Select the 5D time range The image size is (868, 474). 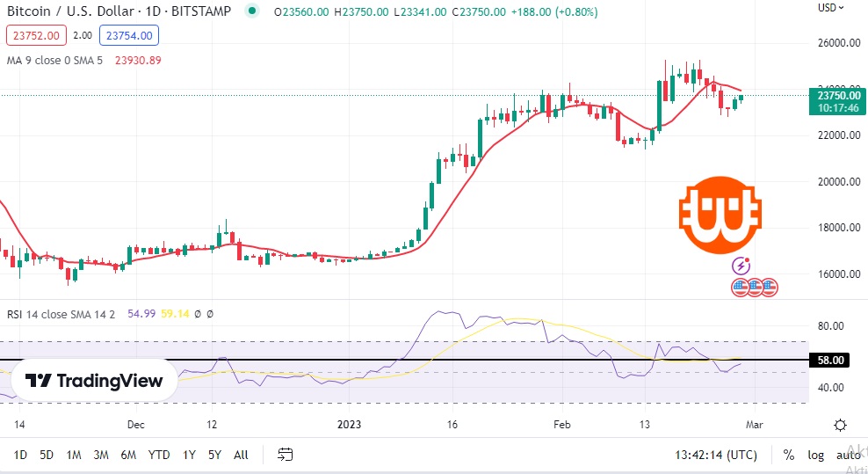pyautogui.click(x=47, y=455)
